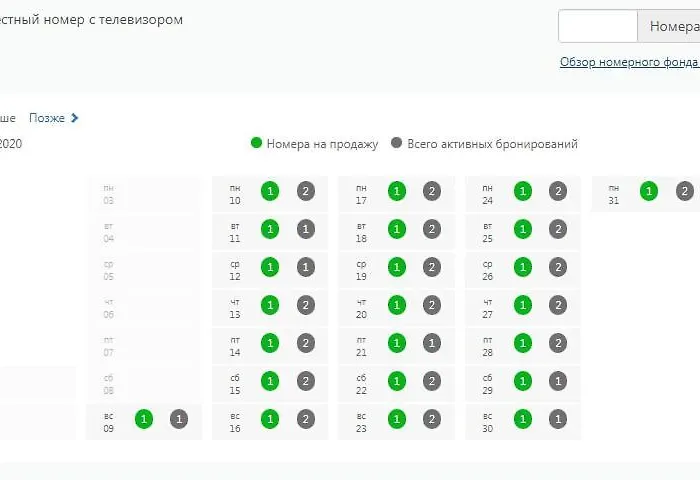
Task: Select the Thursday 13 day cell
Action: (236, 307)
